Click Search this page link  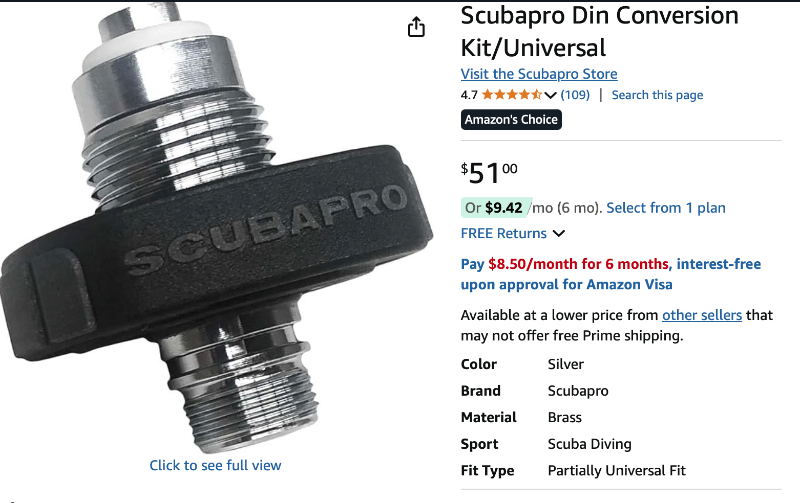point(657,95)
